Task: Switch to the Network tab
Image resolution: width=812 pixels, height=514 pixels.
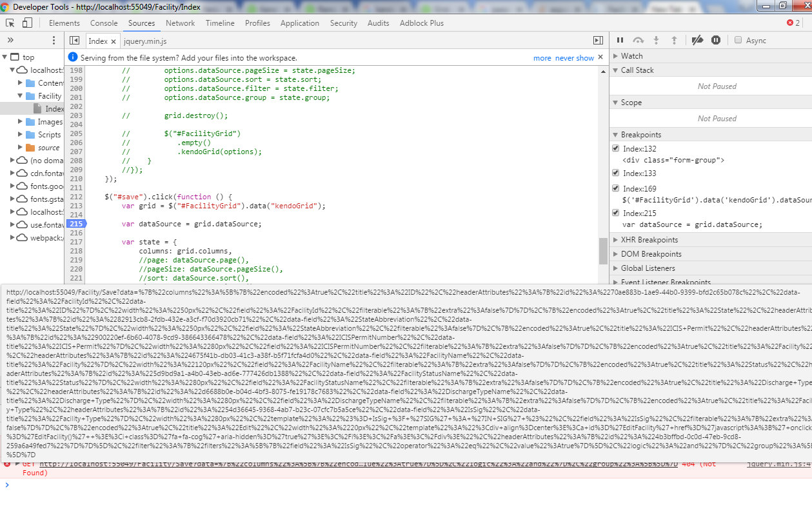Action: [180, 23]
